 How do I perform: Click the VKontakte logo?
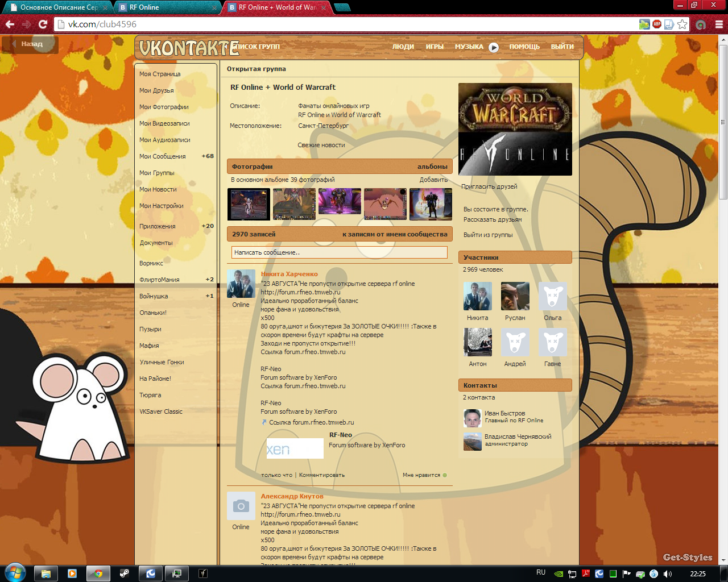[189, 48]
